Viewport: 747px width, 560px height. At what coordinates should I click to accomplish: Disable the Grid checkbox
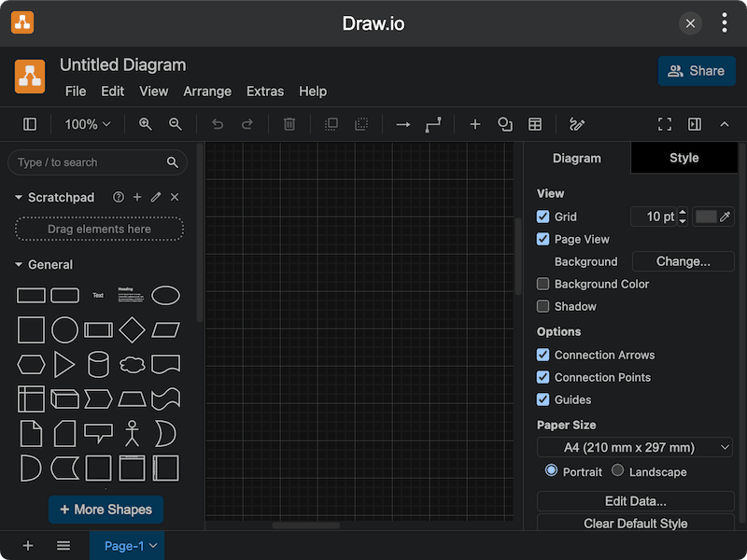pyautogui.click(x=543, y=217)
